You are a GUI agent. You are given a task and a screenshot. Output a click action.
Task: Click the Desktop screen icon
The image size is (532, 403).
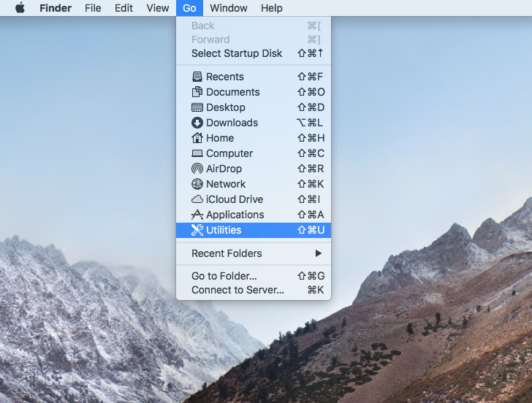tap(197, 107)
